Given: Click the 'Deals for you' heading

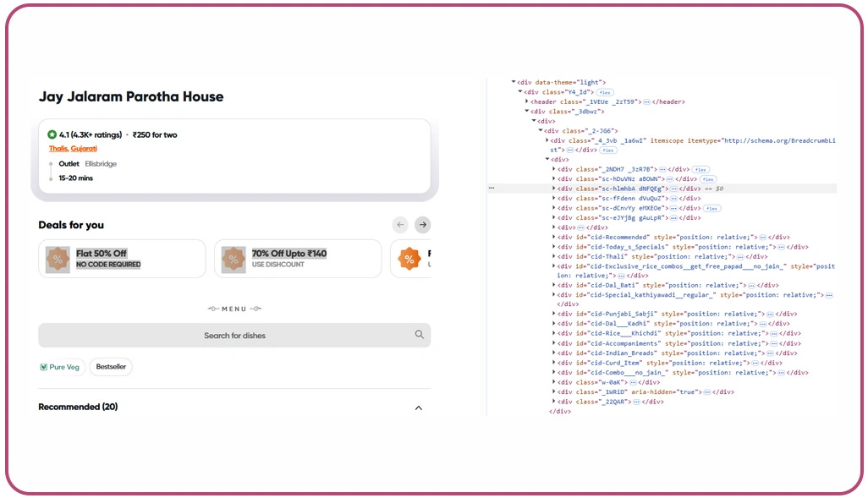Looking at the screenshot, I should (71, 225).
